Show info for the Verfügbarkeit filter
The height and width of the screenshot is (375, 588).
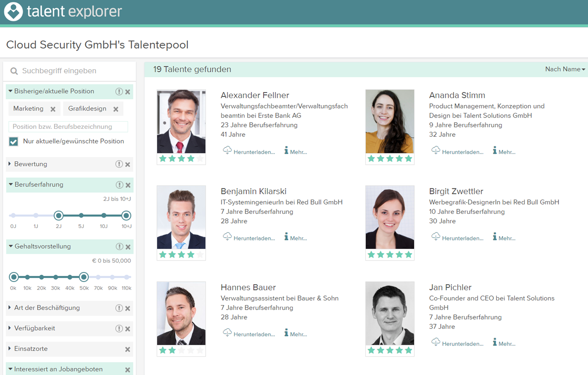click(x=119, y=328)
